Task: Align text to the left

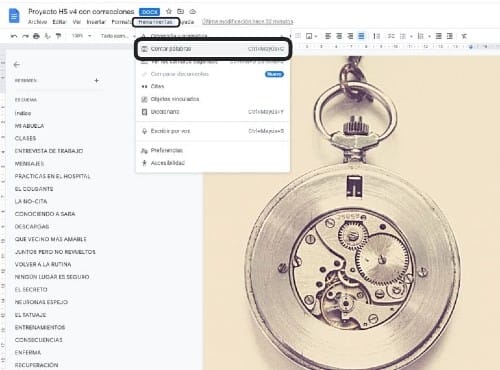Action: coord(328,36)
